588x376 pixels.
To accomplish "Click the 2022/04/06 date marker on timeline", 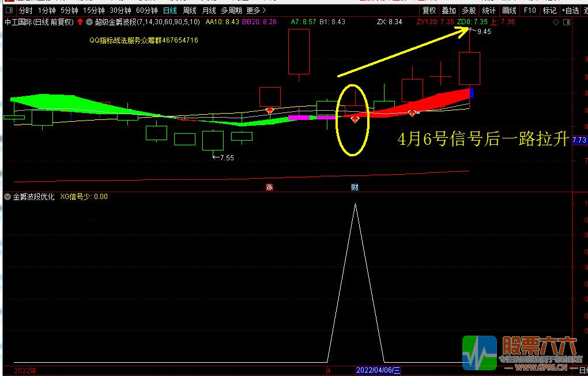I will (x=378, y=370).
